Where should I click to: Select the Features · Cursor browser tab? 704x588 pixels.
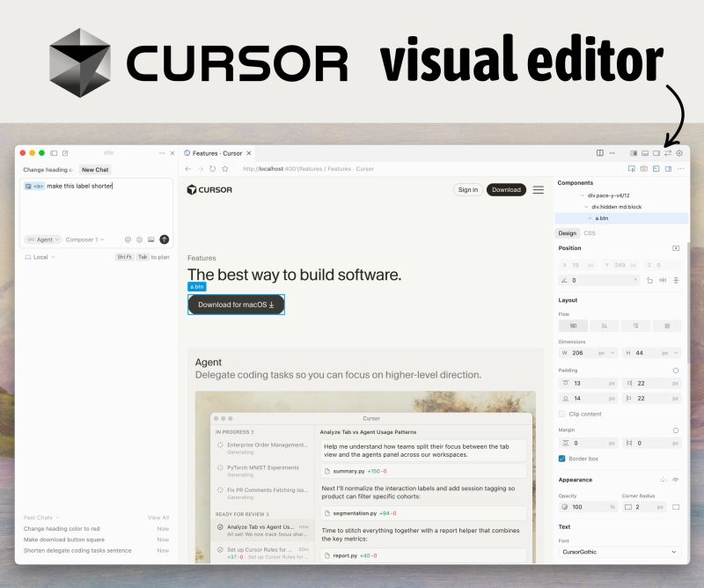point(216,152)
